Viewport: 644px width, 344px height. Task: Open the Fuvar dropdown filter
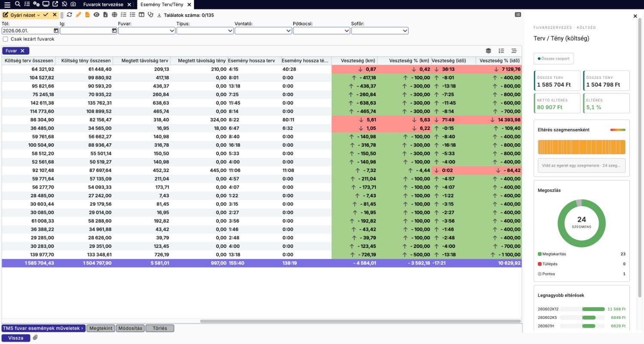click(x=147, y=31)
